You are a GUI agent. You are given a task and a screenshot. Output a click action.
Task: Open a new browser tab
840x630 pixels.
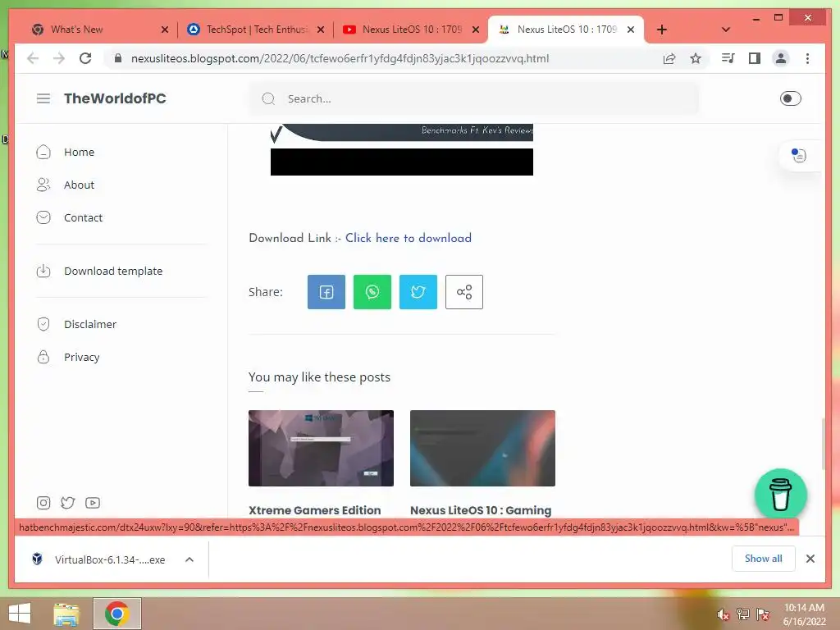tap(662, 30)
